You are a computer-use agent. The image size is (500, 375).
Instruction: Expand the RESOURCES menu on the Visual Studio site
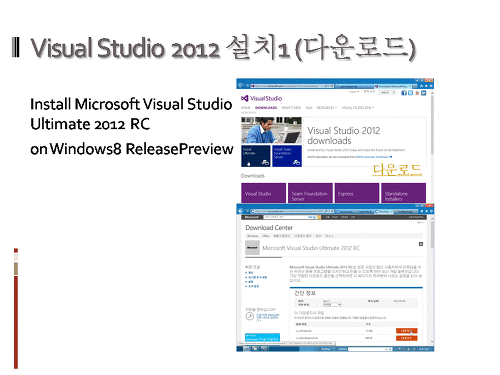tap(327, 108)
